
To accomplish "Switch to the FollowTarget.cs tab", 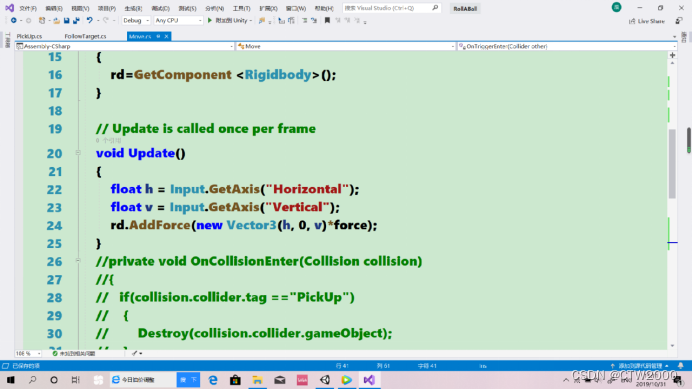I will pyautogui.click(x=85, y=36).
